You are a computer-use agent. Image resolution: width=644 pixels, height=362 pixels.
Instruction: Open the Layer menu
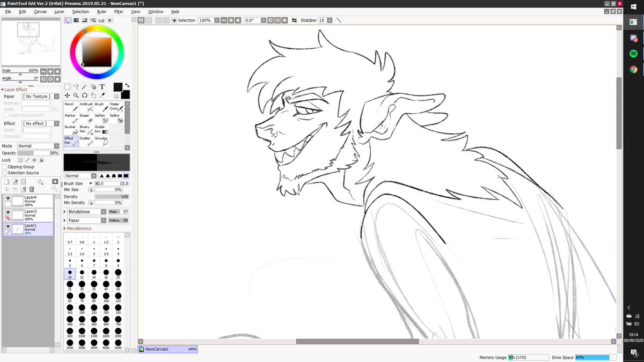[60, 11]
